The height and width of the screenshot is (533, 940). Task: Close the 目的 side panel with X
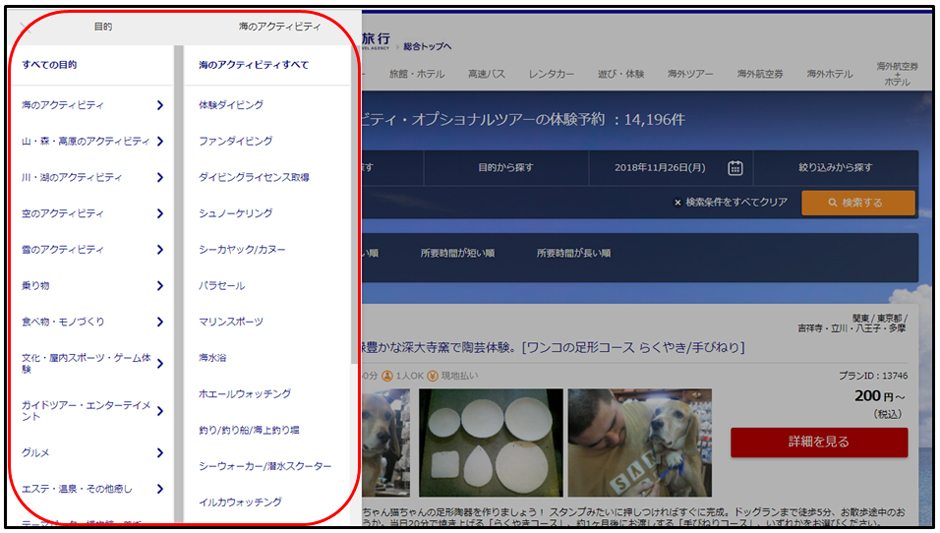pyautogui.click(x=26, y=27)
